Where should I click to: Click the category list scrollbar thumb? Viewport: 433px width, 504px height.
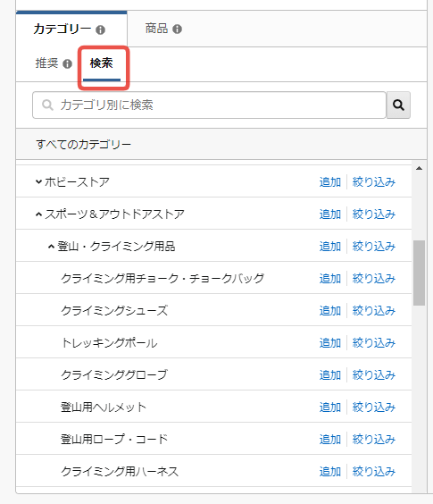[420, 273]
